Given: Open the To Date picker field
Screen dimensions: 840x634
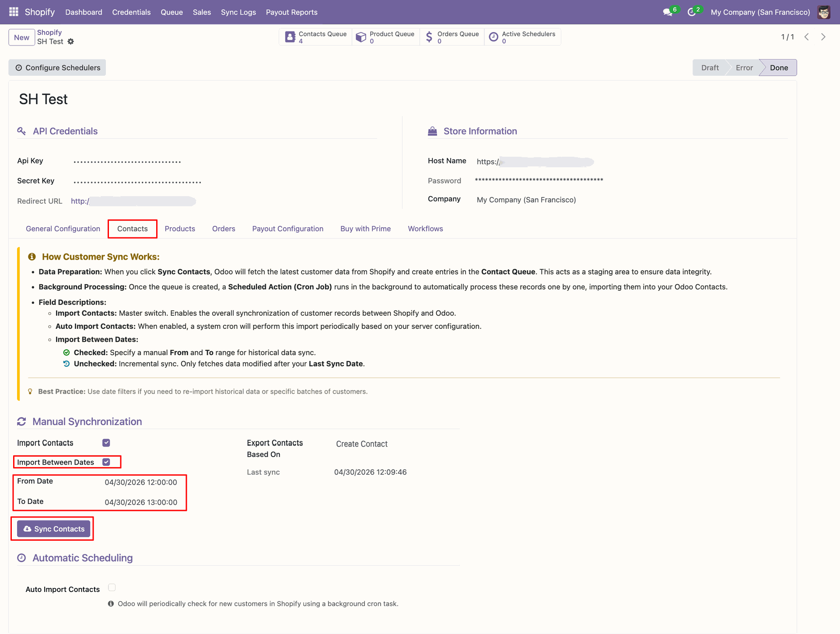Looking at the screenshot, I should 141,502.
